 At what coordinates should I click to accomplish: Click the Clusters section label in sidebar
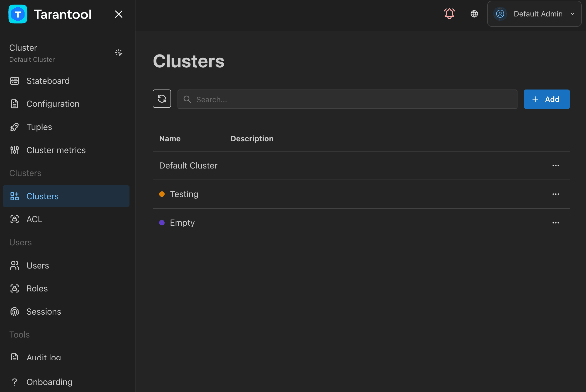pyautogui.click(x=25, y=173)
